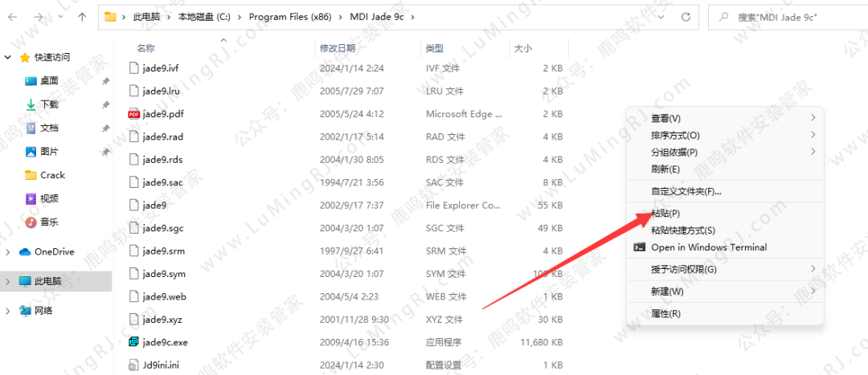868x375 pixels.
Task: Open 图片 in quick access
Action: (x=49, y=152)
